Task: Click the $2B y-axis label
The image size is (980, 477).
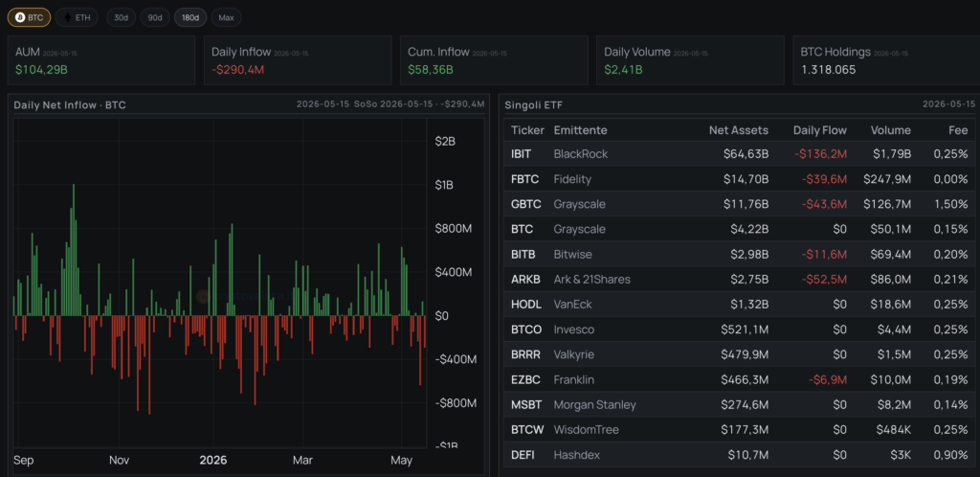Action: tap(445, 141)
